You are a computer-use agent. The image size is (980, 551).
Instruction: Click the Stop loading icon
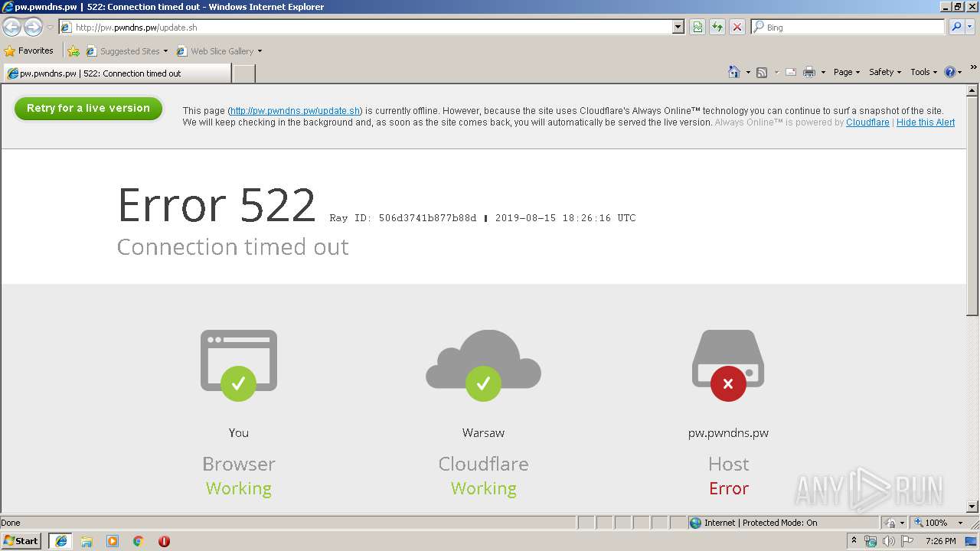click(x=737, y=27)
